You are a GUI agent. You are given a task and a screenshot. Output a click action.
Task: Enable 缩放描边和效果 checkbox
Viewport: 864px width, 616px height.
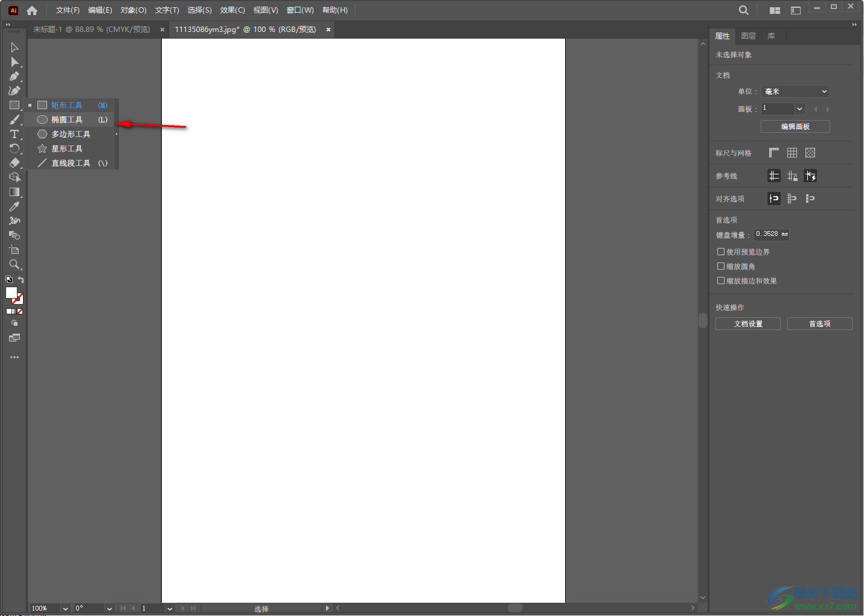tap(721, 281)
